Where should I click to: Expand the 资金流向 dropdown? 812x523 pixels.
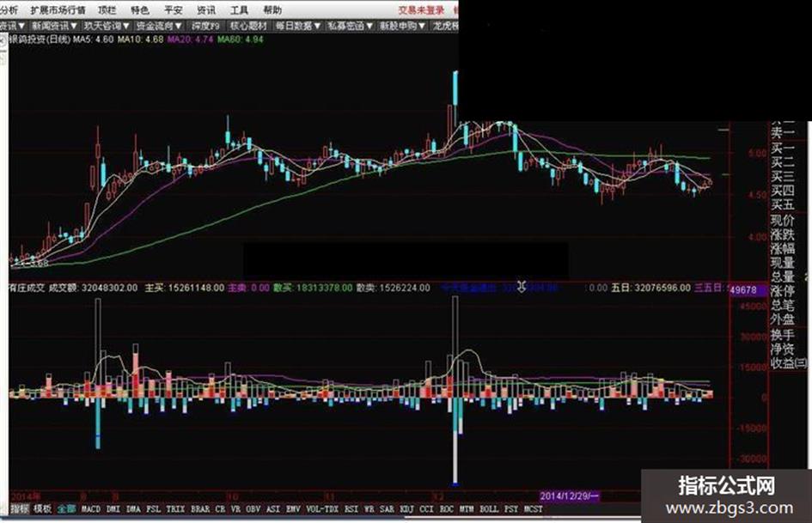[159, 26]
